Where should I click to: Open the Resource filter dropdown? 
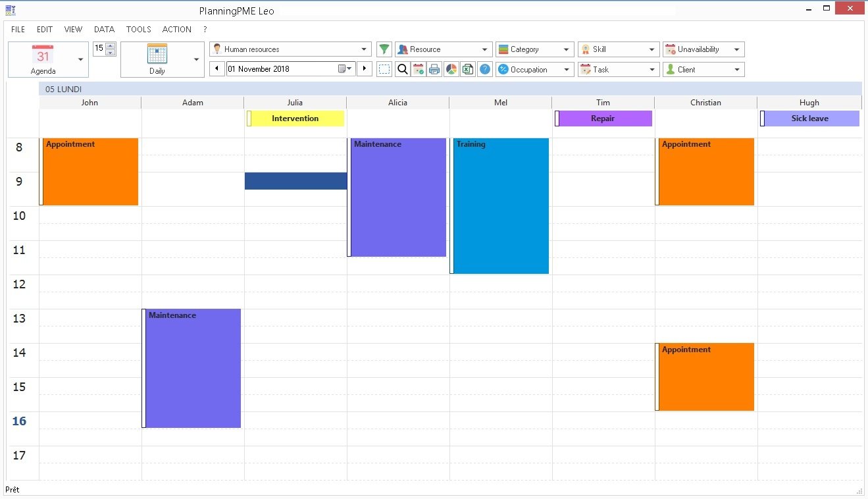444,49
